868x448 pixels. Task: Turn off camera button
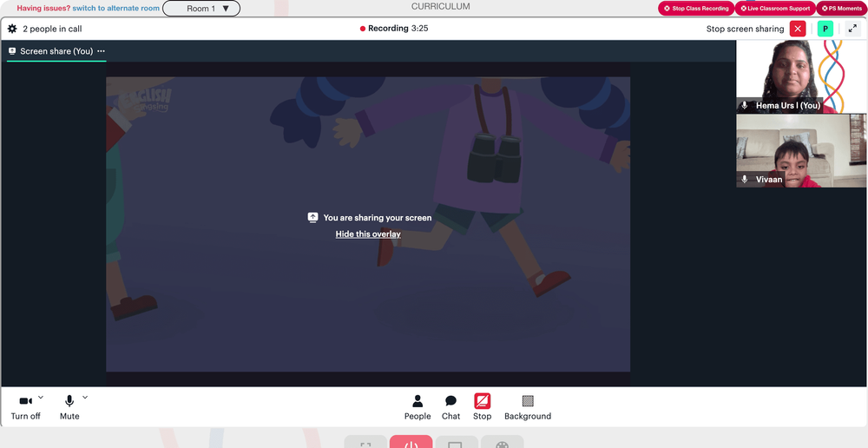25,407
